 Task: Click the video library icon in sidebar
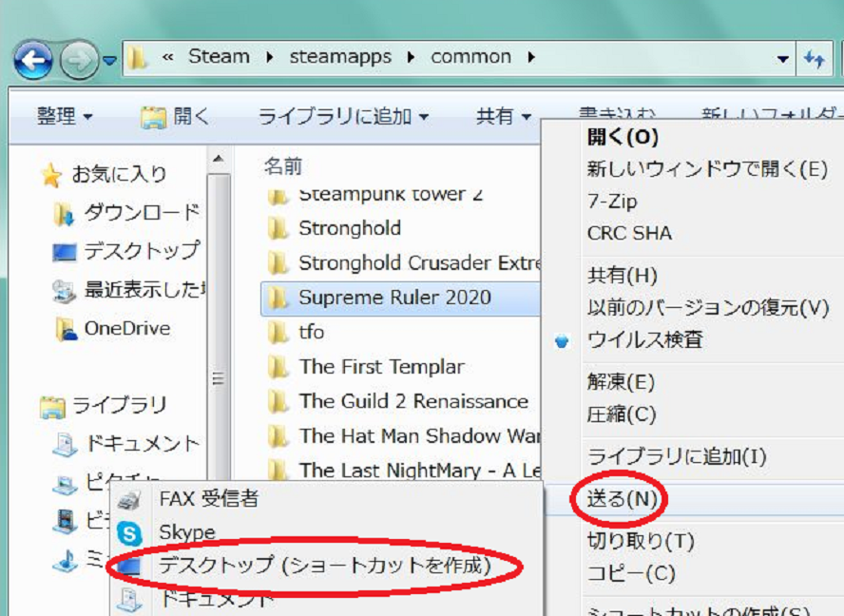click(66, 521)
